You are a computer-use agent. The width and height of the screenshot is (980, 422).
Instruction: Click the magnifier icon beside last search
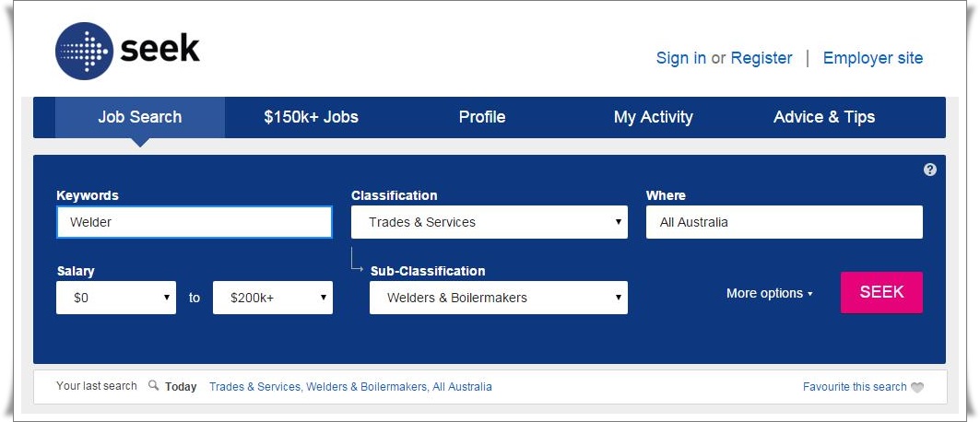coord(153,386)
